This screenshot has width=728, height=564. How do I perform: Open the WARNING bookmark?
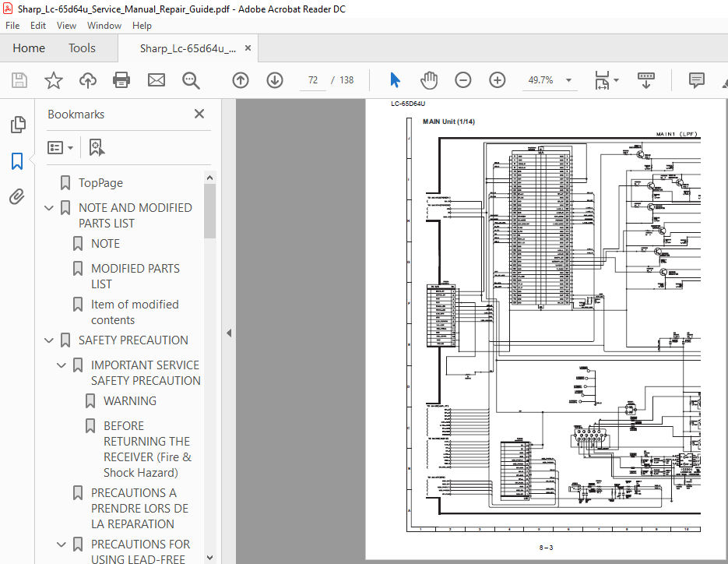[130, 401]
